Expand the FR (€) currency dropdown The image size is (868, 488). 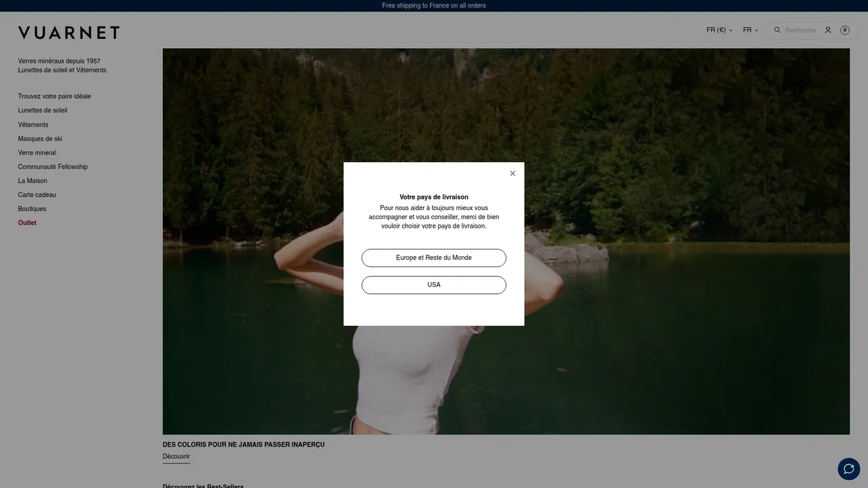click(x=719, y=30)
